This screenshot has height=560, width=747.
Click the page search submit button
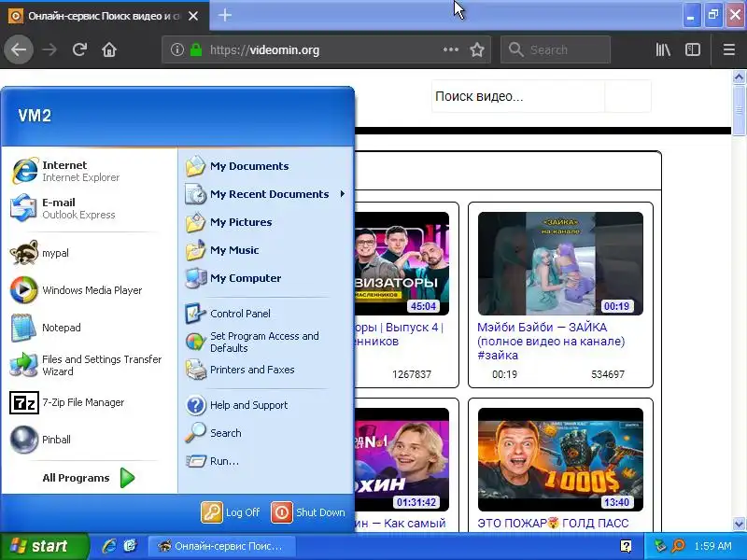tap(627, 96)
